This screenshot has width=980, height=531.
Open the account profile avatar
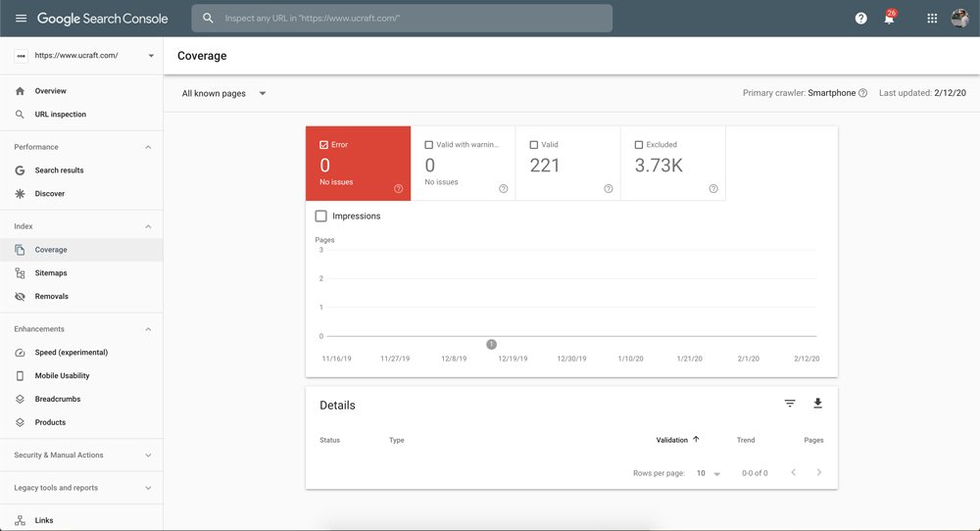pyautogui.click(x=960, y=18)
